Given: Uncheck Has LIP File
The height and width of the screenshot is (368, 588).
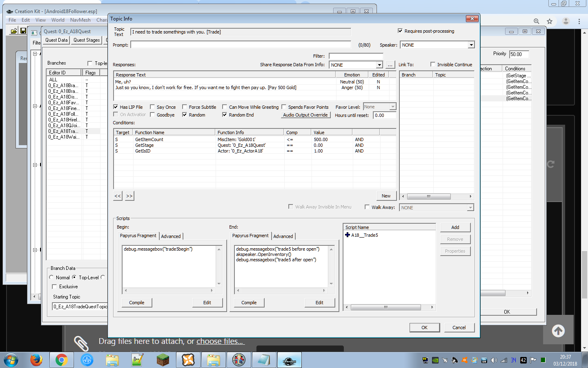Looking at the screenshot, I should pos(116,107).
